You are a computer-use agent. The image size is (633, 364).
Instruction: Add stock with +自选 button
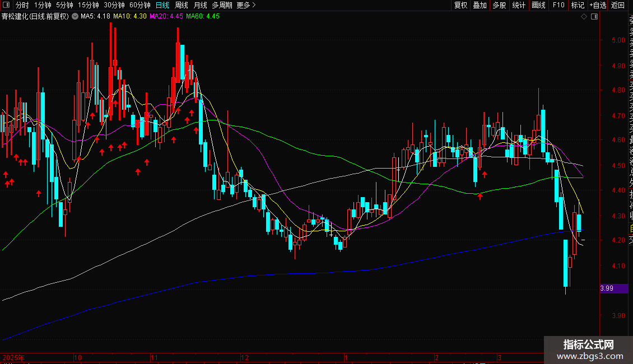click(x=598, y=5)
